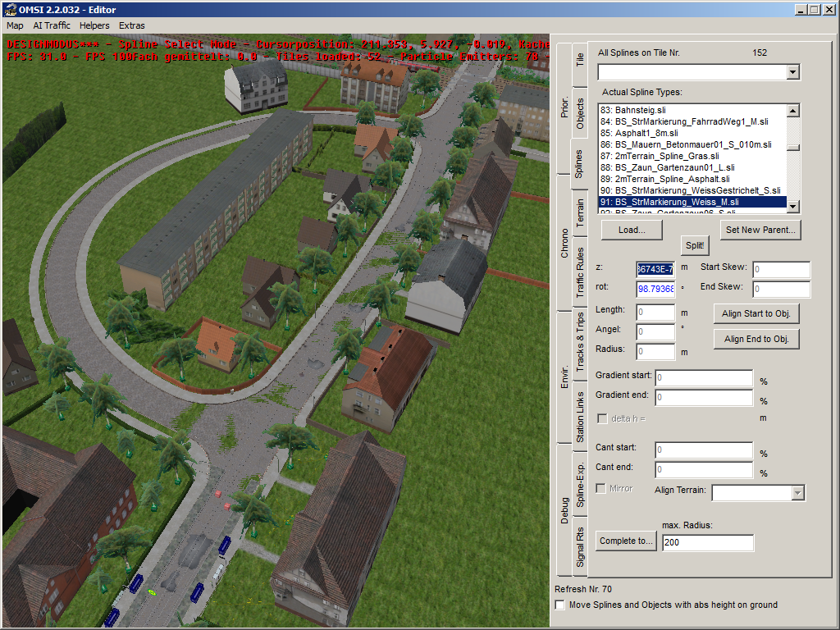The height and width of the screenshot is (630, 840).
Task: Switch to the Terrain tab
Action: click(x=580, y=212)
